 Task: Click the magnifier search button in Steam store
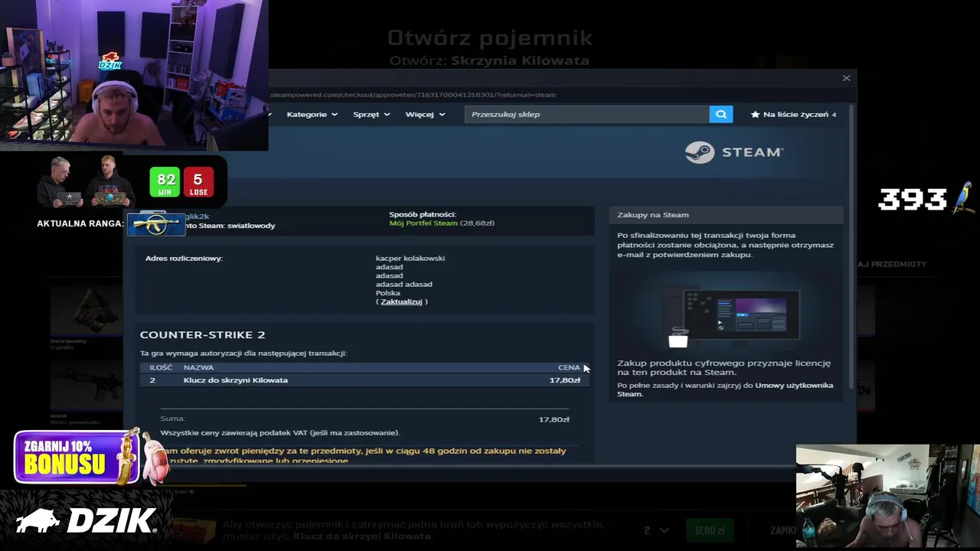(x=720, y=114)
